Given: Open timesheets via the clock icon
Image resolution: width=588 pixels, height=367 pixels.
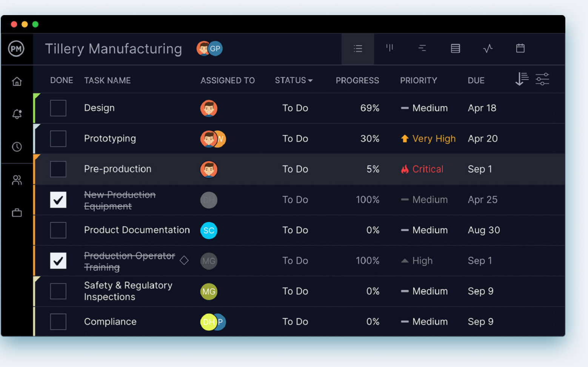Looking at the screenshot, I should point(17,147).
